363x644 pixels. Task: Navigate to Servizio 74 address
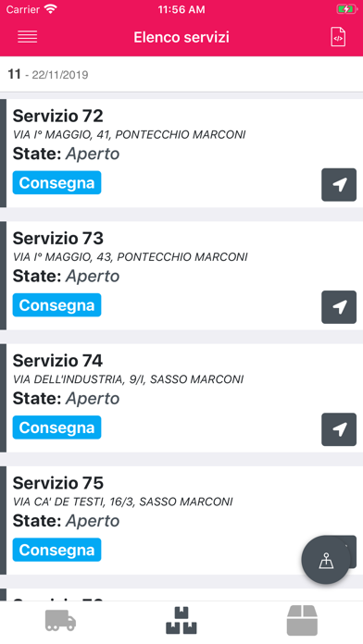point(339,429)
